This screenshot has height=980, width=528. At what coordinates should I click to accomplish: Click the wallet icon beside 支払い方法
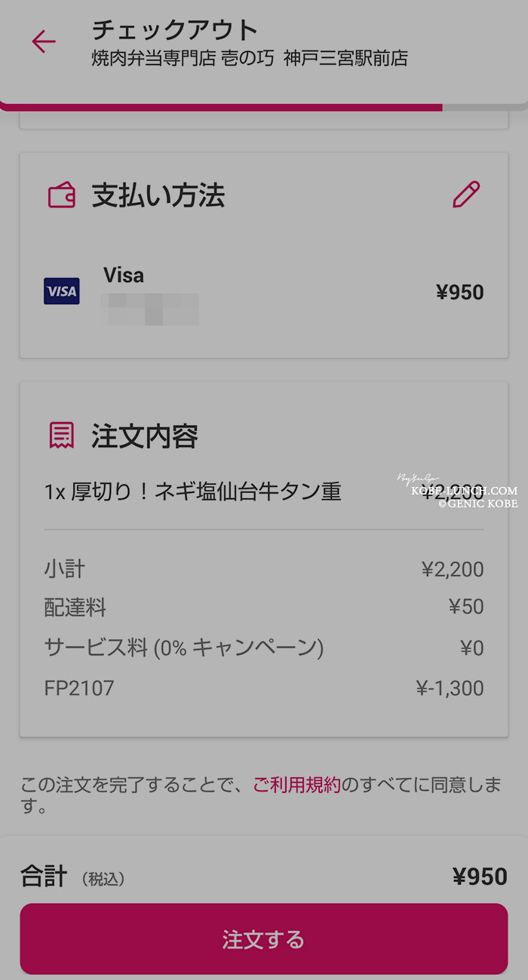click(x=61, y=194)
